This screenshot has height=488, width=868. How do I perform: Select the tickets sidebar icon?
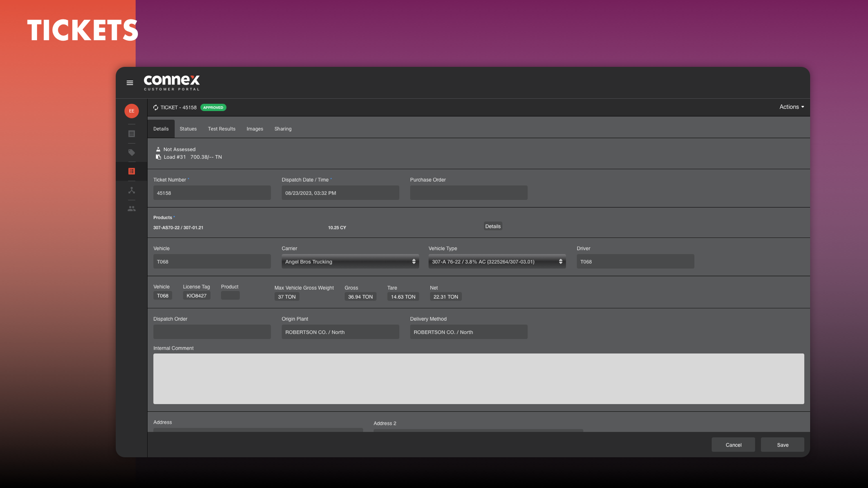coord(132,171)
